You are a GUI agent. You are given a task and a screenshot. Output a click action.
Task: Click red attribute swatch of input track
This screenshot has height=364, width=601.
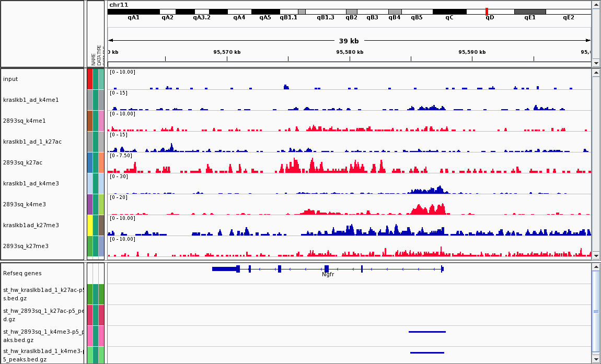[x=90, y=79]
